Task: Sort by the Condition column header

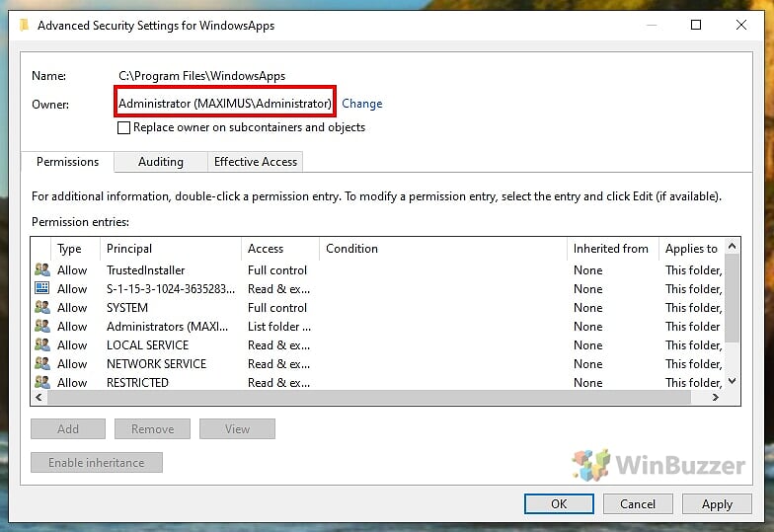Action: (x=443, y=249)
